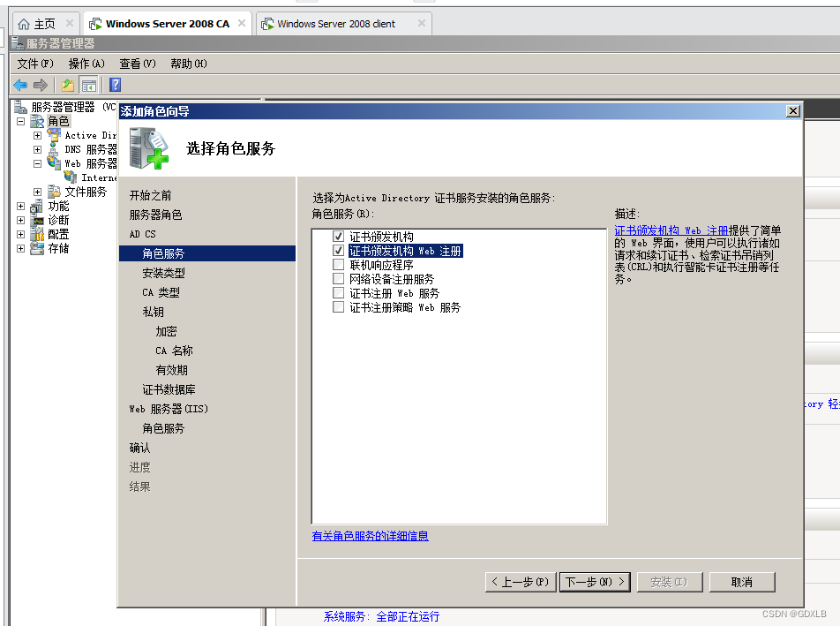Select 确认 wizard step
The width and height of the screenshot is (840, 626).
[139, 448]
